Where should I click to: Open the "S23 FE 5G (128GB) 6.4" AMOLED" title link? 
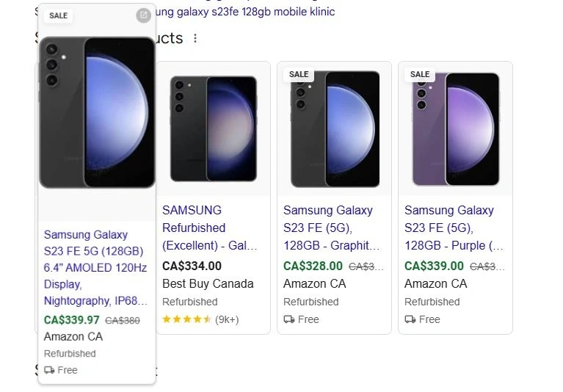[95, 267]
